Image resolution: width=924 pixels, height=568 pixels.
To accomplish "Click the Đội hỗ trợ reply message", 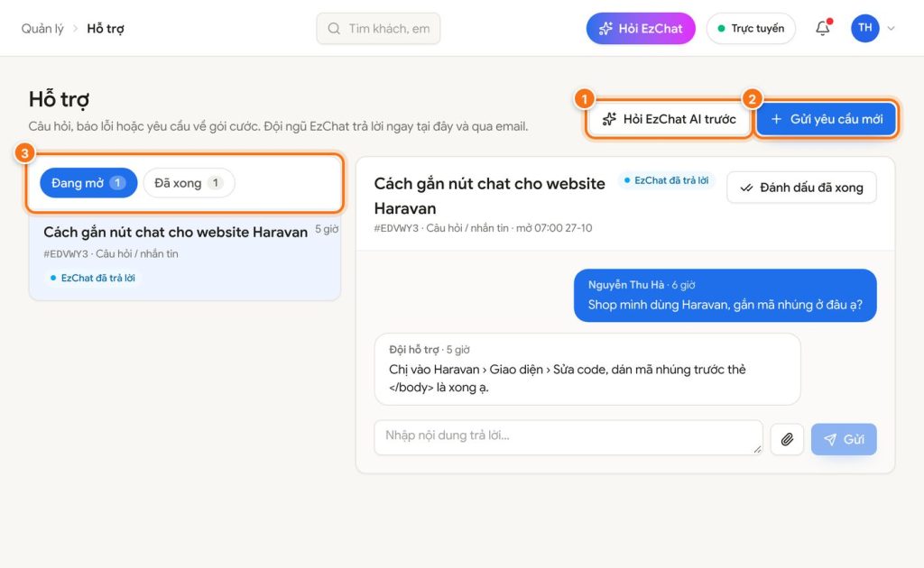I will pyautogui.click(x=587, y=369).
